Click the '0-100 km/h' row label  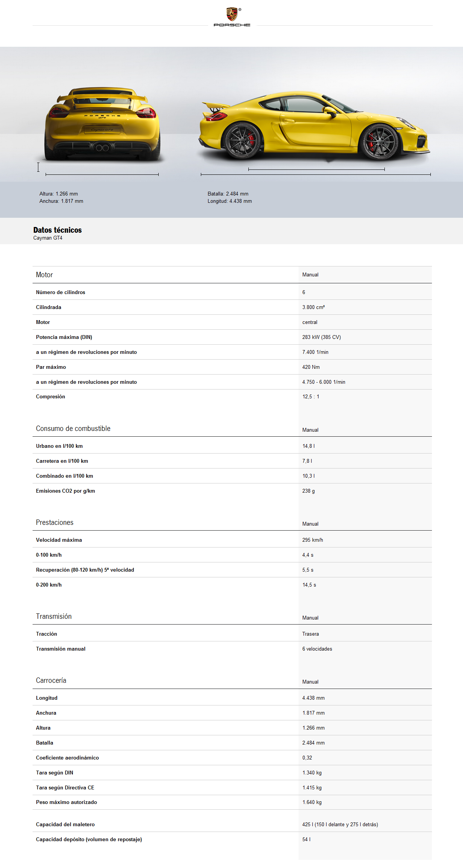[x=49, y=555]
